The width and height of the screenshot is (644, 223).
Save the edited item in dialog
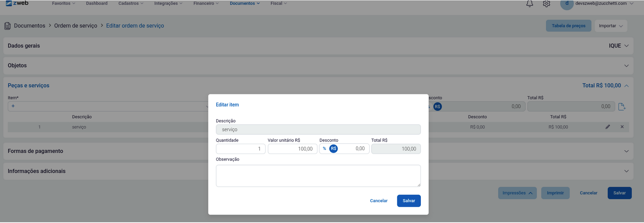click(x=408, y=201)
